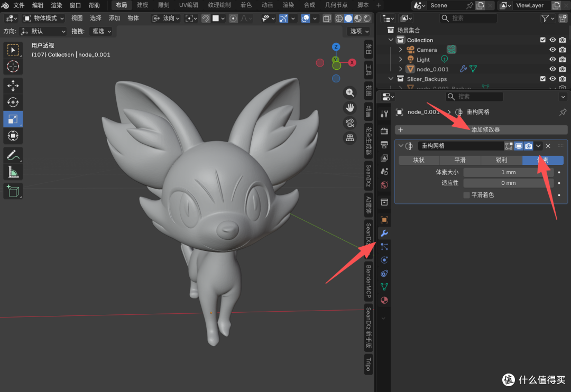Uncheck the Slicer_Backups collection checkbox
The image size is (571, 392).
pyautogui.click(x=542, y=79)
